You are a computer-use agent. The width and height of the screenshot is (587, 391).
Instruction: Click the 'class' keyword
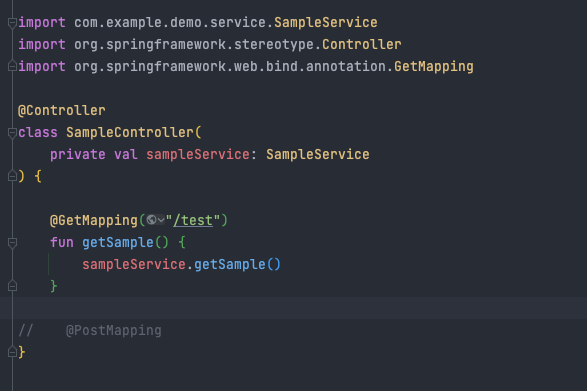(38, 132)
